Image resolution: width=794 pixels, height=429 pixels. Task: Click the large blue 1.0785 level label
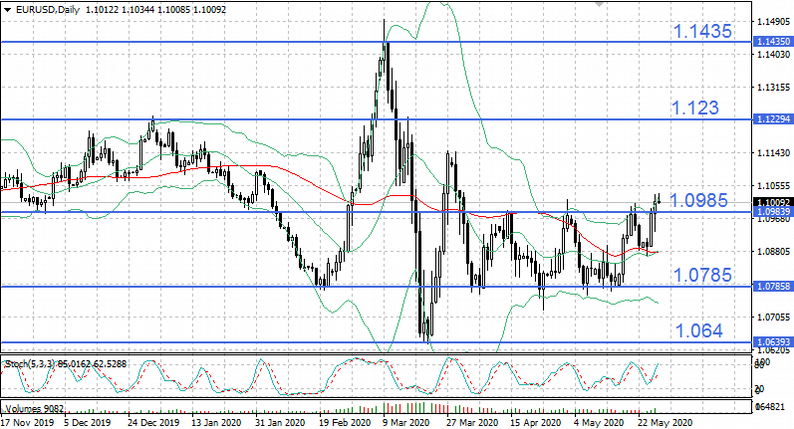[702, 275]
